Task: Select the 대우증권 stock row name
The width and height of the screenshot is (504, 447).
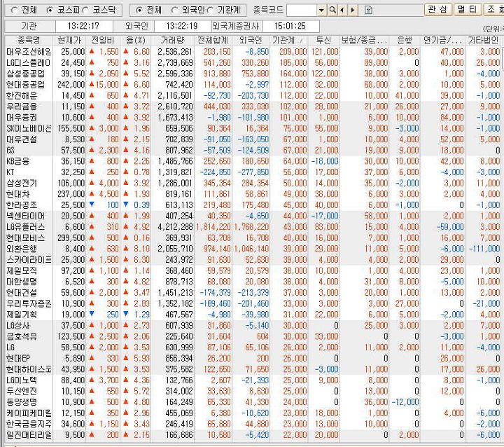Action: (22, 118)
